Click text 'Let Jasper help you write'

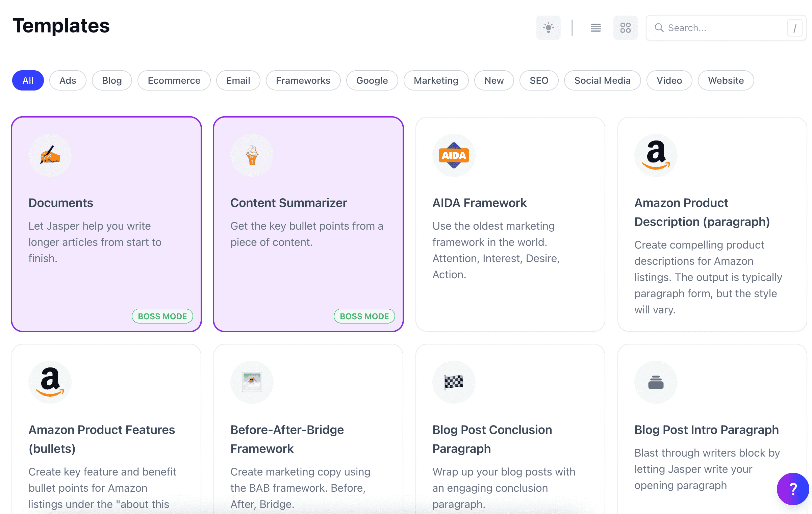click(x=90, y=226)
